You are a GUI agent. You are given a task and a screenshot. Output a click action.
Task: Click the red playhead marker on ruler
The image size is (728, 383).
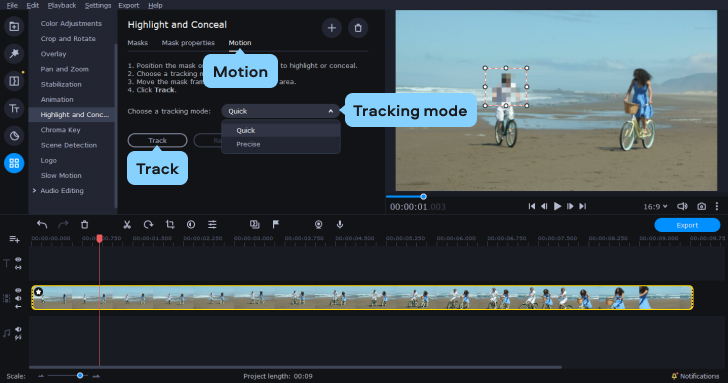pos(99,238)
